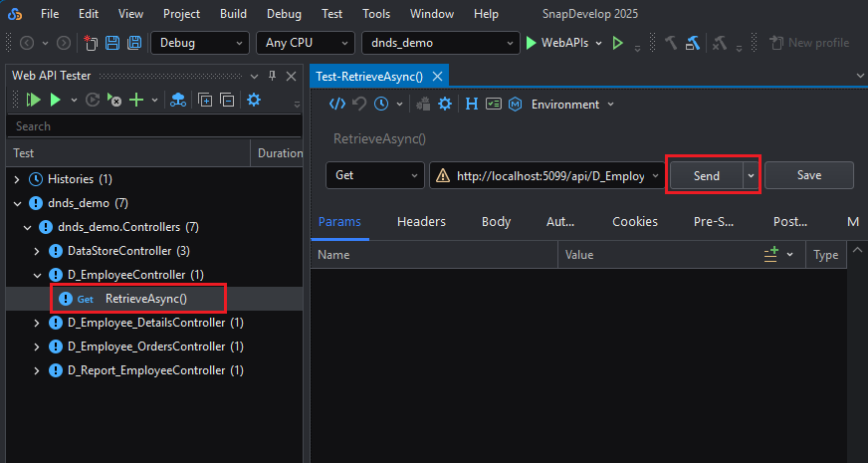Click Collapse All icon in Web API Tester
Screen dimensions: 868x463
pyautogui.click(x=227, y=100)
